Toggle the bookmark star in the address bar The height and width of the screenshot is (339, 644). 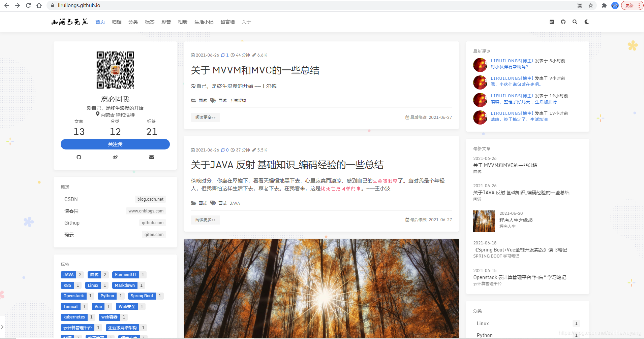(x=591, y=5)
